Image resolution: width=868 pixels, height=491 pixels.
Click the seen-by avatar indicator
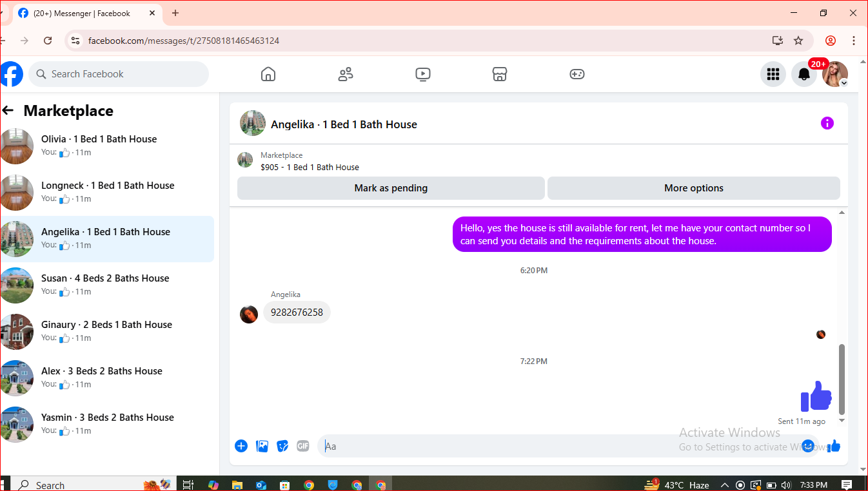[821, 334]
